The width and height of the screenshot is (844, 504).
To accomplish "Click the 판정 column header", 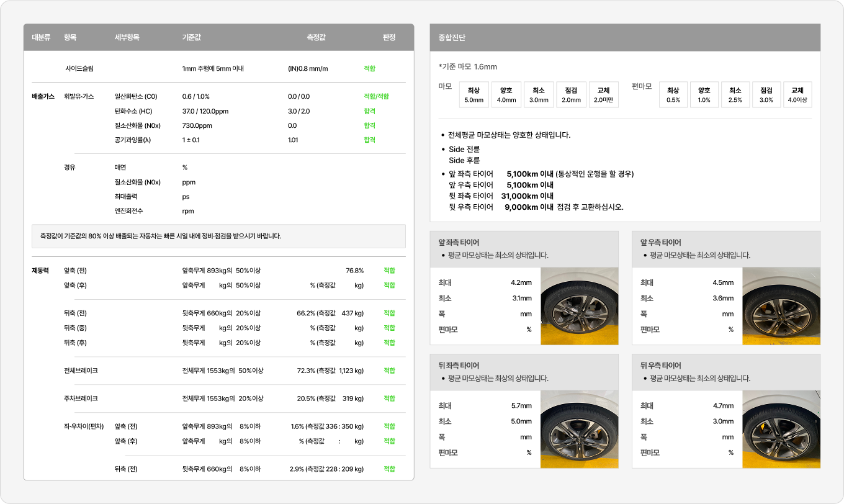I will click(x=389, y=38).
